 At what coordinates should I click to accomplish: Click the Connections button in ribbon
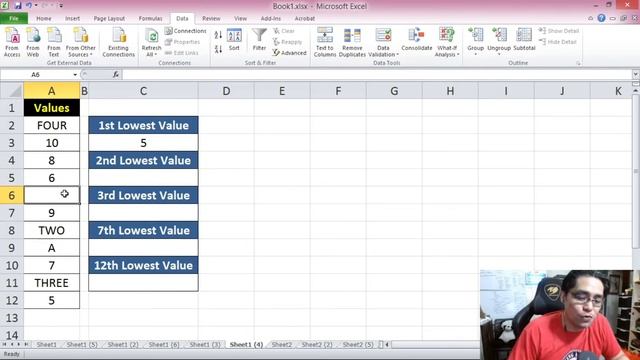click(186, 31)
